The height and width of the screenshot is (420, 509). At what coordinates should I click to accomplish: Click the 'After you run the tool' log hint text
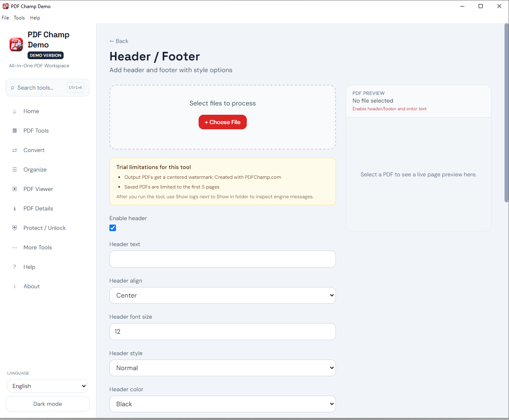pyautogui.click(x=215, y=197)
